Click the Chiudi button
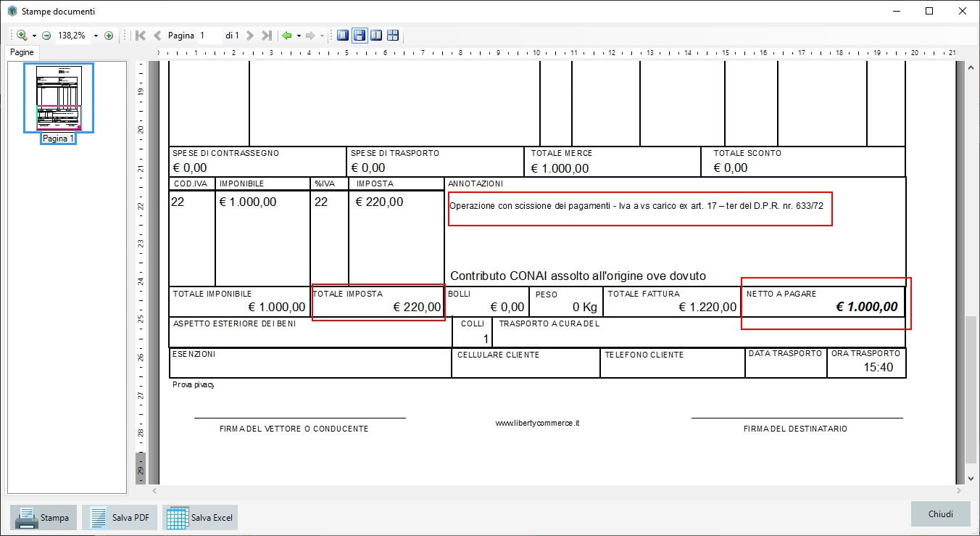Screen dimensions: 980x536 [x=941, y=514]
